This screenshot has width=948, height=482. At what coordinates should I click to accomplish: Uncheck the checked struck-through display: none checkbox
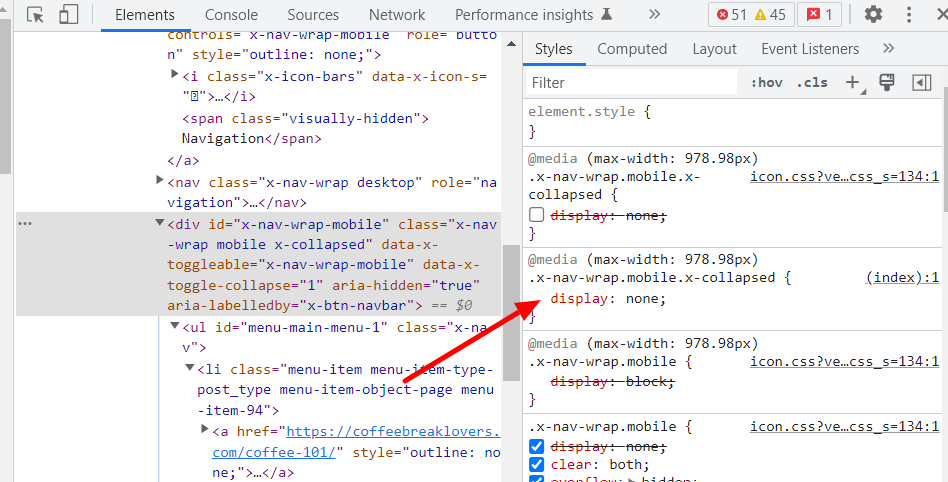tap(536, 446)
